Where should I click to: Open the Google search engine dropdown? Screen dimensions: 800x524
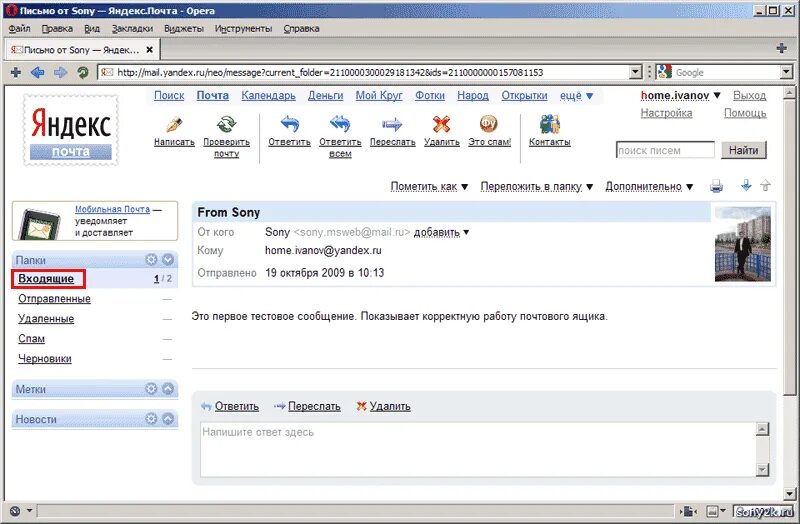click(786, 72)
